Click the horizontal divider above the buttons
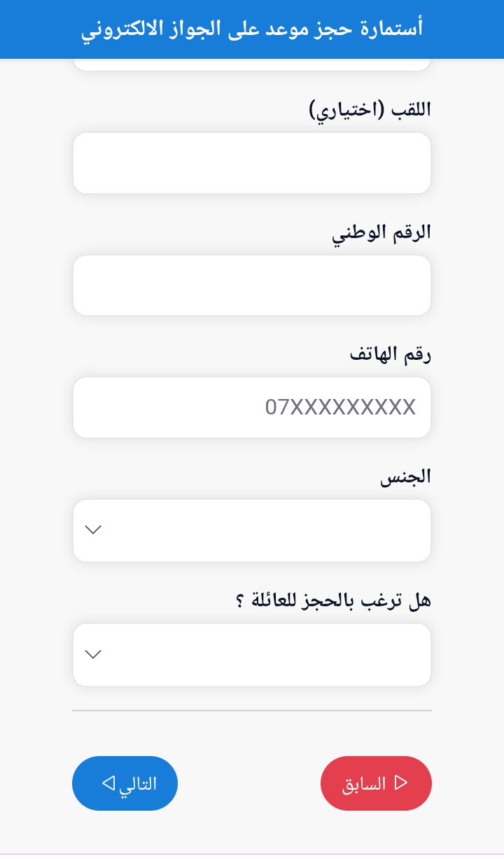This screenshot has width=504, height=859. click(x=252, y=711)
